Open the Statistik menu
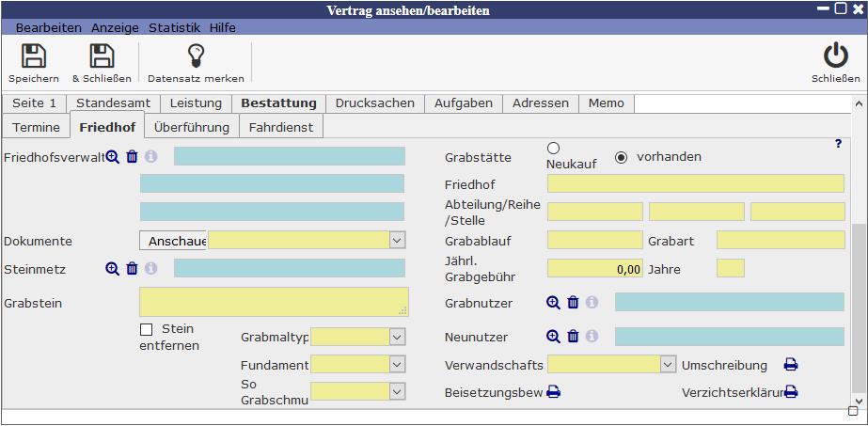The image size is (868, 426). coord(174,27)
